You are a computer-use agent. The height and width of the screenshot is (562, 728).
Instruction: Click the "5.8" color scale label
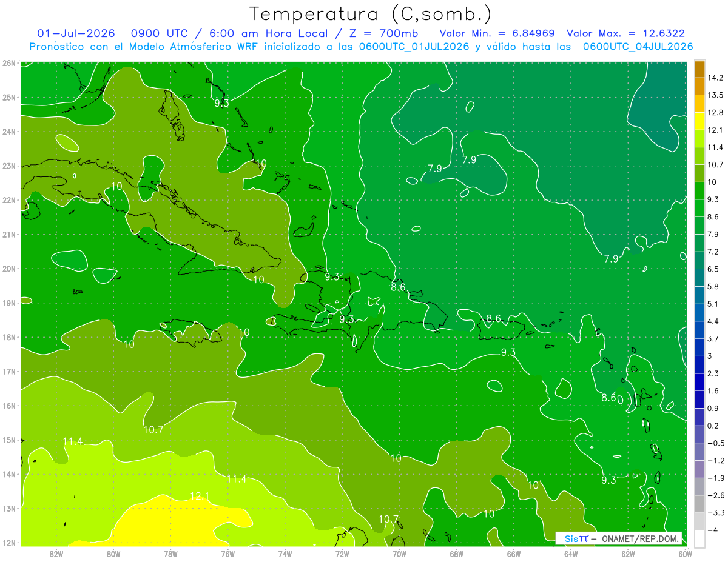click(714, 287)
